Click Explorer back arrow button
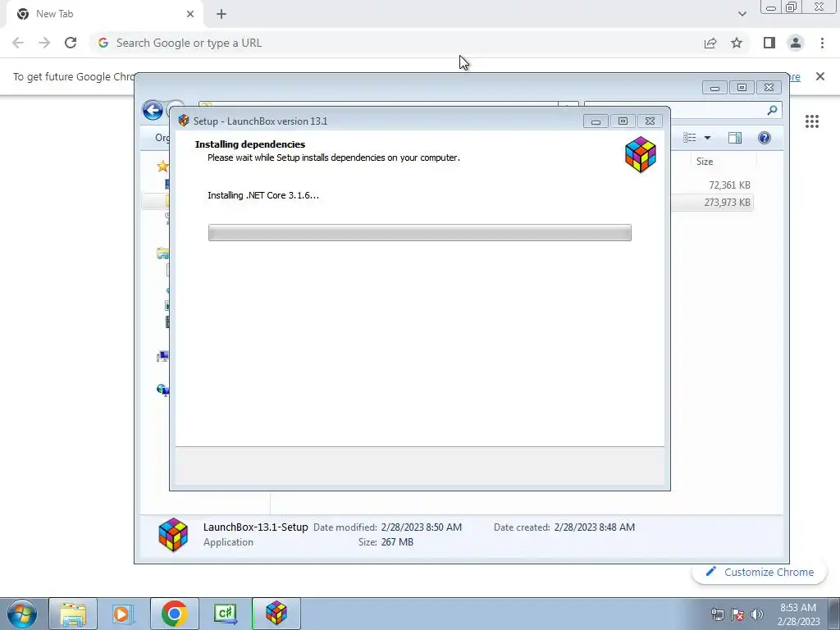This screenshot has height=630, width=840. click(153, 111)
